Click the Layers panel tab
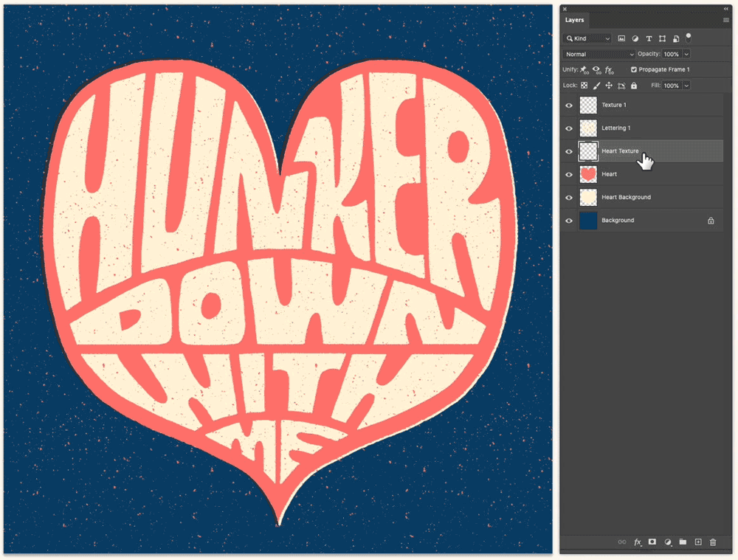Image resolution: width=738 pixels, height=560 pixels. [575, 21]
